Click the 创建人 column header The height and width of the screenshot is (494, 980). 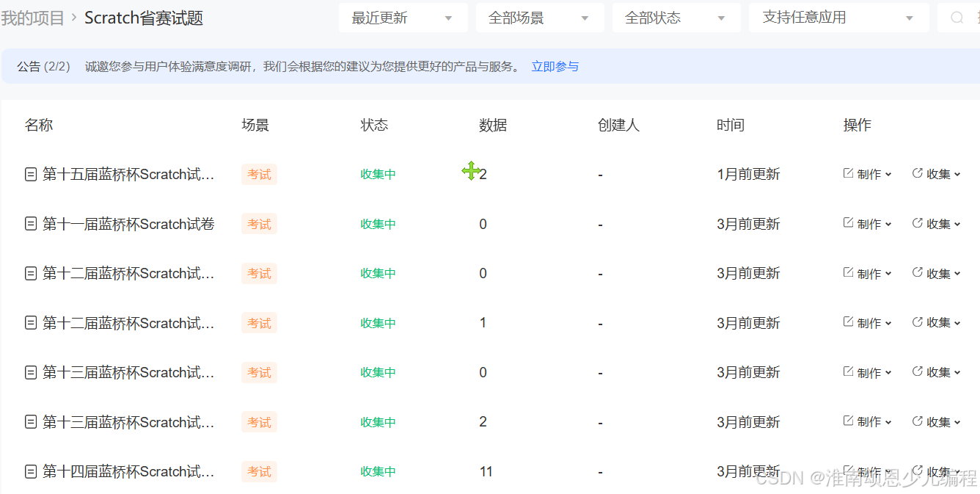[618, 126]
